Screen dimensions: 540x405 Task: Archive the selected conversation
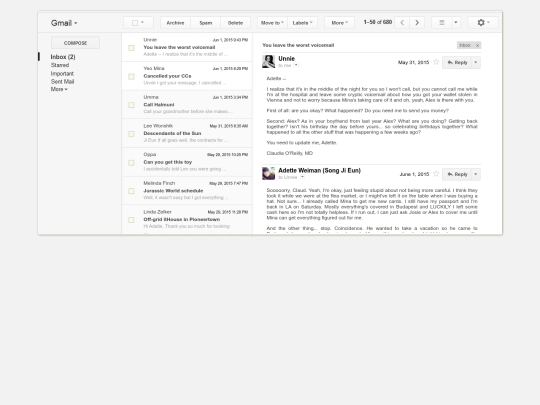point(175,23)
